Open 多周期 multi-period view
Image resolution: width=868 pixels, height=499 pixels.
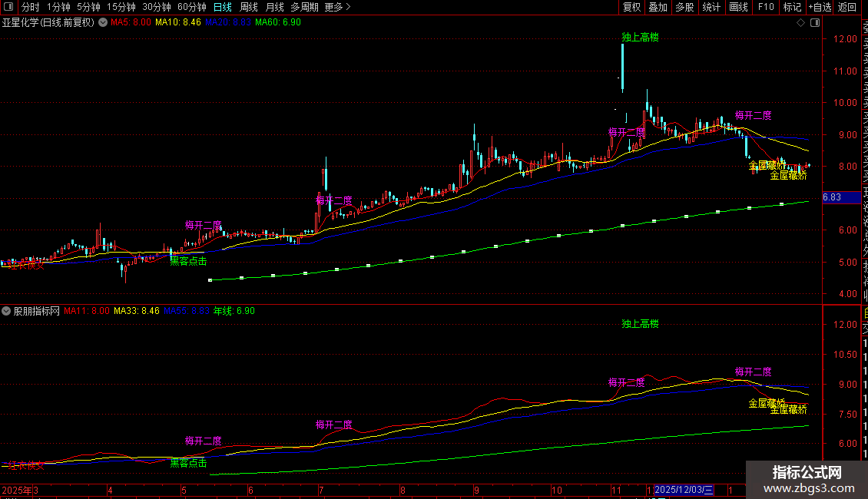(304, 7)
